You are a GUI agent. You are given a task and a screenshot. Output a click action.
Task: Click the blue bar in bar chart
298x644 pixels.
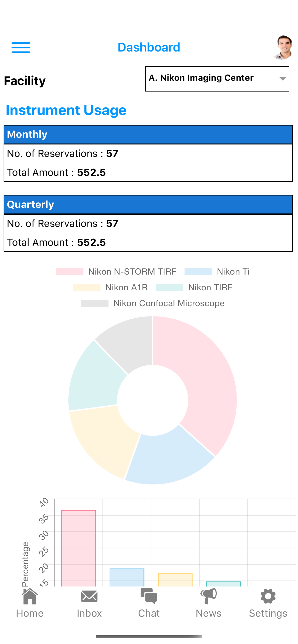pyautogui.click(x=127, y=577)
